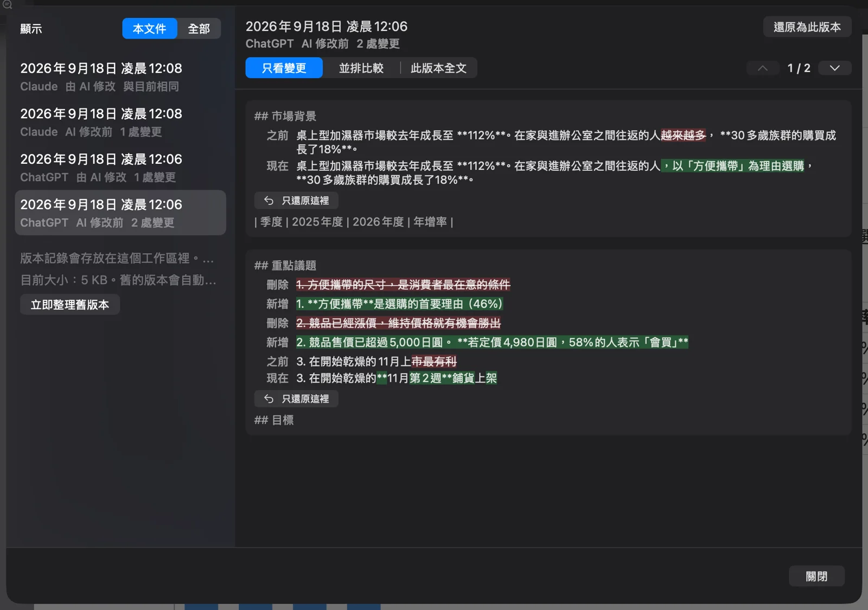The image size is (868, 610).
Task: Click header date 2026年9月18日 凌晨12:06
Action: click(x=327, y=27)
